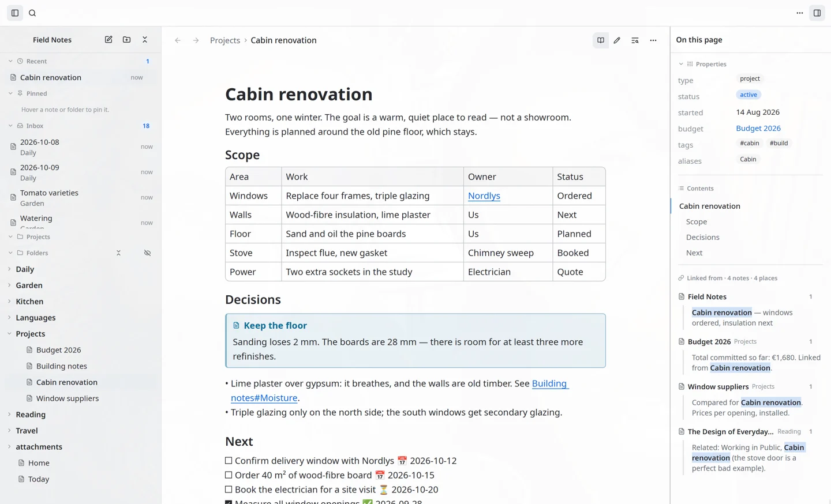Image resolution: width=831 pixels, height=504 pixels.
Task: Check off Book the electrician for a site visit
Action: [229, 490]
